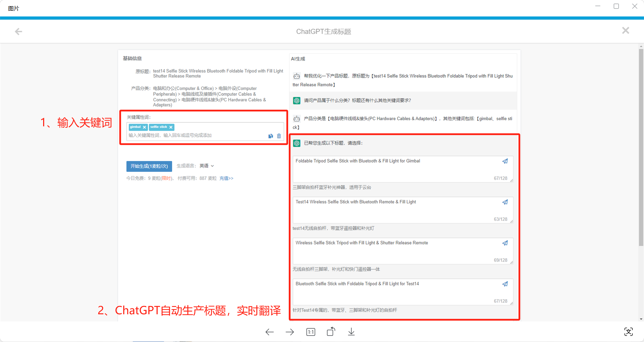Edit the 'Wireless Selfie Stick Tripod' title box
The width and height of the screenshot is (644, 342).
pyautogui.click(x=403, y=251)
